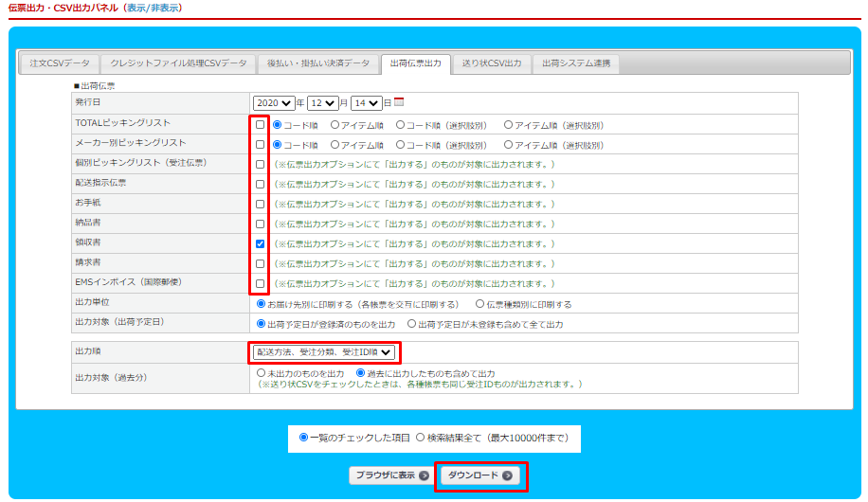
Task: Check the 納品書 checkbox
Action: click(260, 224)
